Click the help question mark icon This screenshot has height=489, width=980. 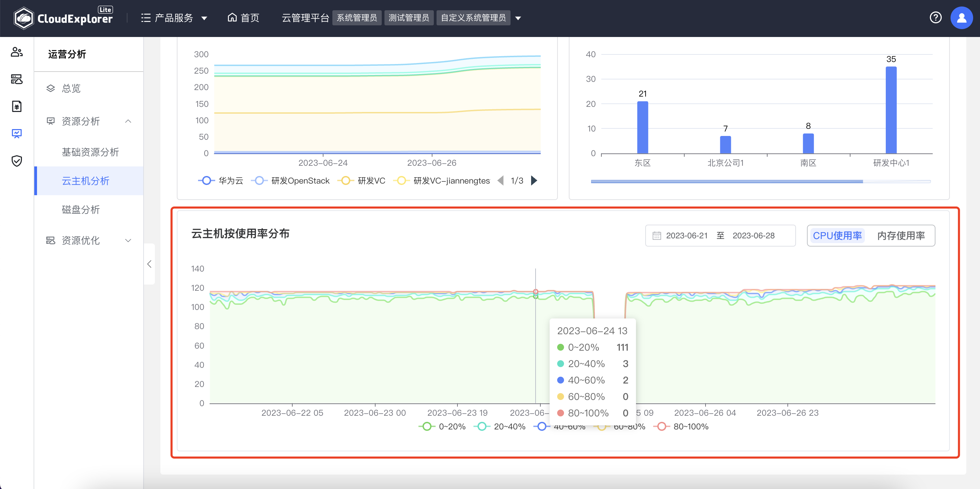(x=935, y=17)
